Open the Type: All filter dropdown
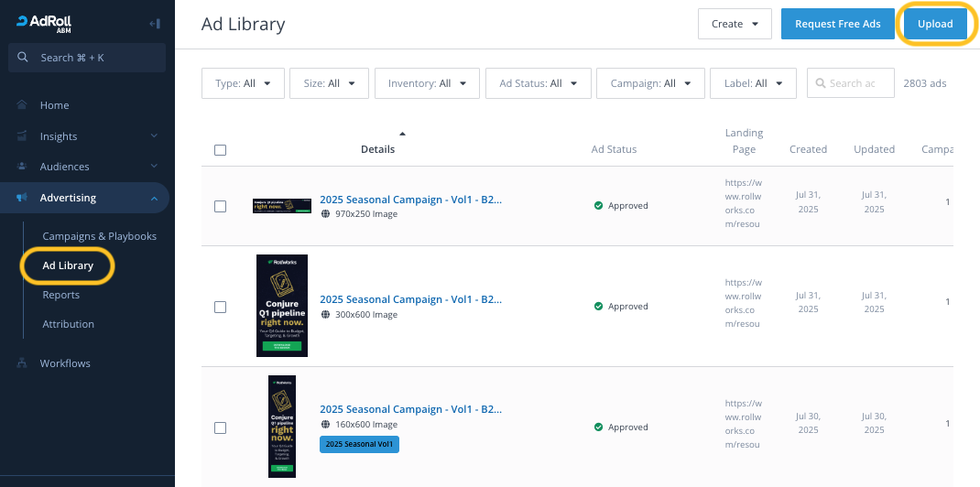This screenshot has height=487, width=980. (243, 83)
